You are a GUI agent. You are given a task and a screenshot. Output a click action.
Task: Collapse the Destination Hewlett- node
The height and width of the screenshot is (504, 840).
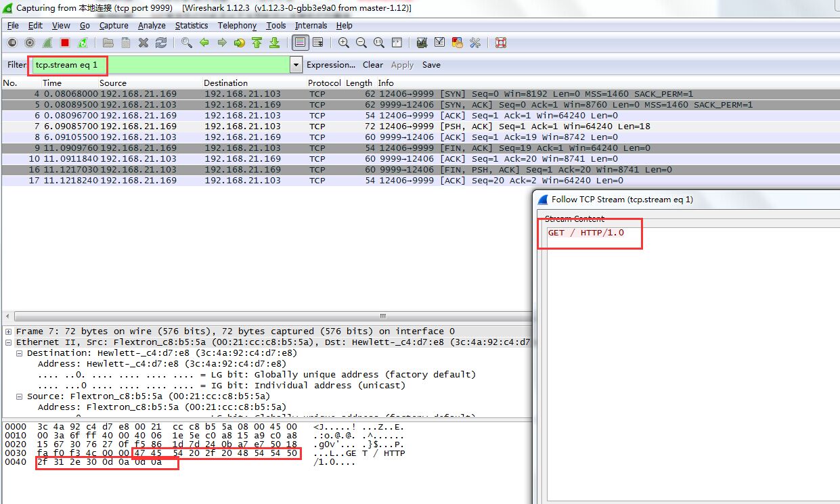20,353
